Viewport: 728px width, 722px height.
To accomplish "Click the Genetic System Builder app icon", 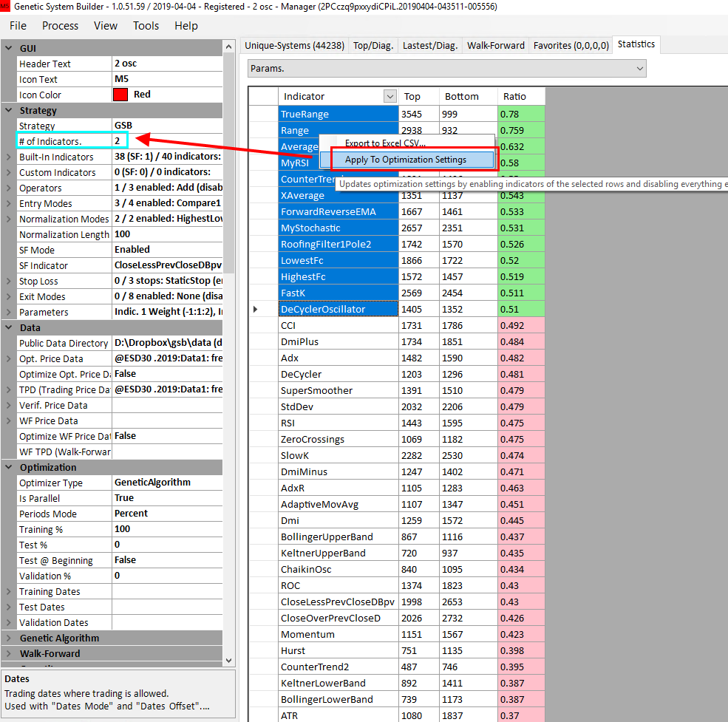I will 5,6.
